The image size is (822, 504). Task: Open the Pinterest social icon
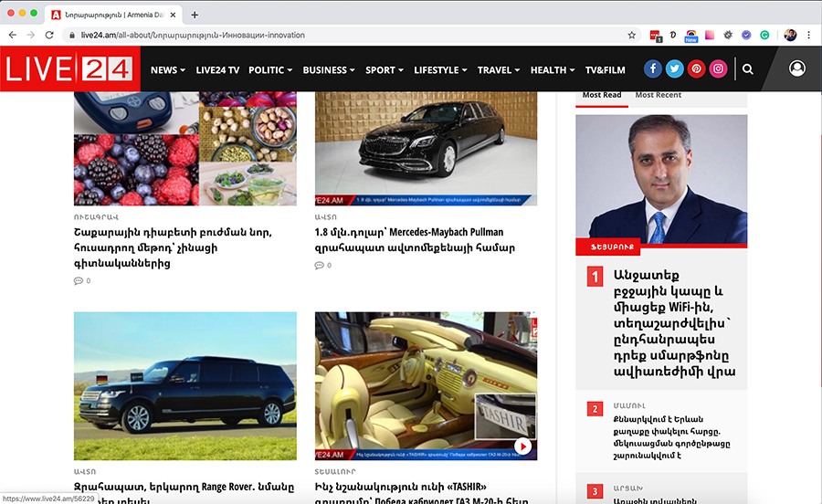pos(696,68)
